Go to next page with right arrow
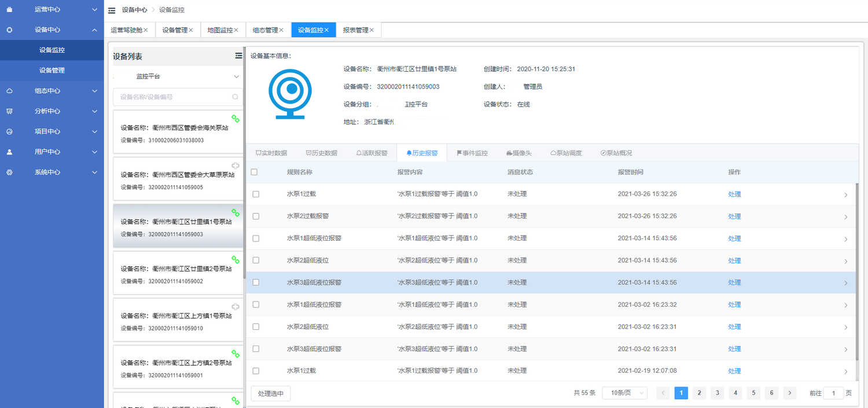 pyautogui.click(x=790, y=393)
